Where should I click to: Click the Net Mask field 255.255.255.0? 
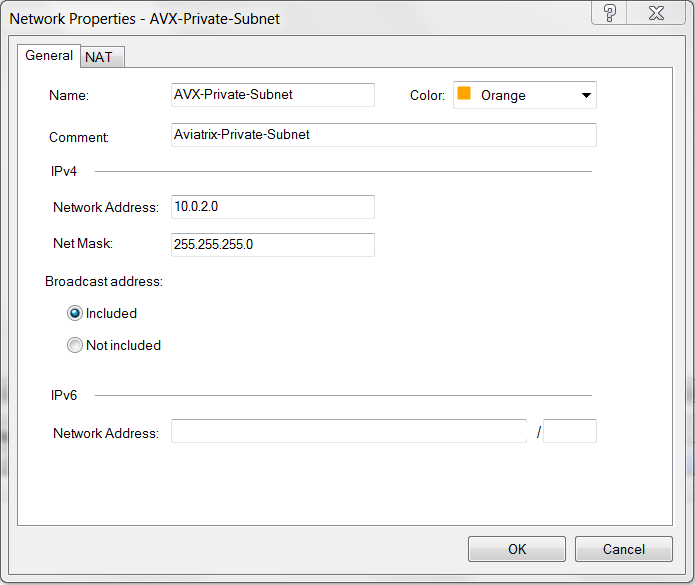coord(273,244)
